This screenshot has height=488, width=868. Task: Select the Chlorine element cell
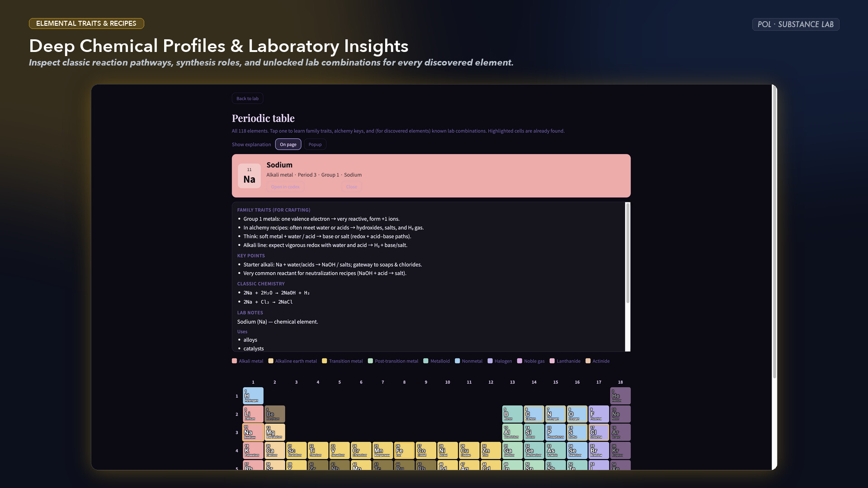click(x=599, y=432)
